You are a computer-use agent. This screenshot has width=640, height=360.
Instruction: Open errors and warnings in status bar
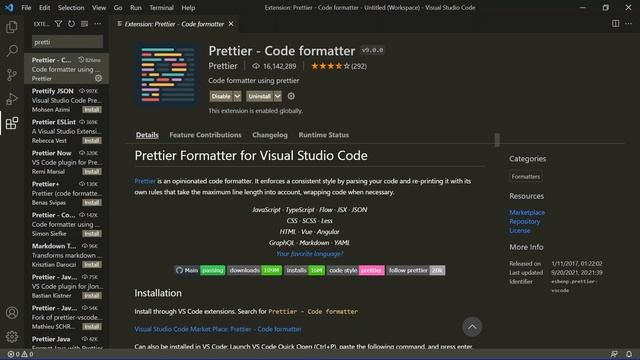pos(20,354)
